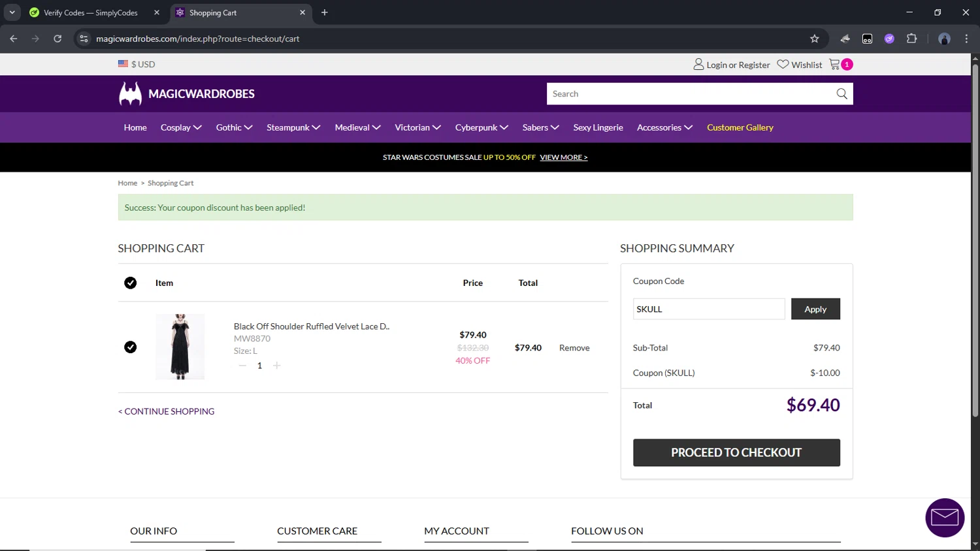Click the browser address bar URL
This screenshot has height=551, width=980.
(197, 39)
